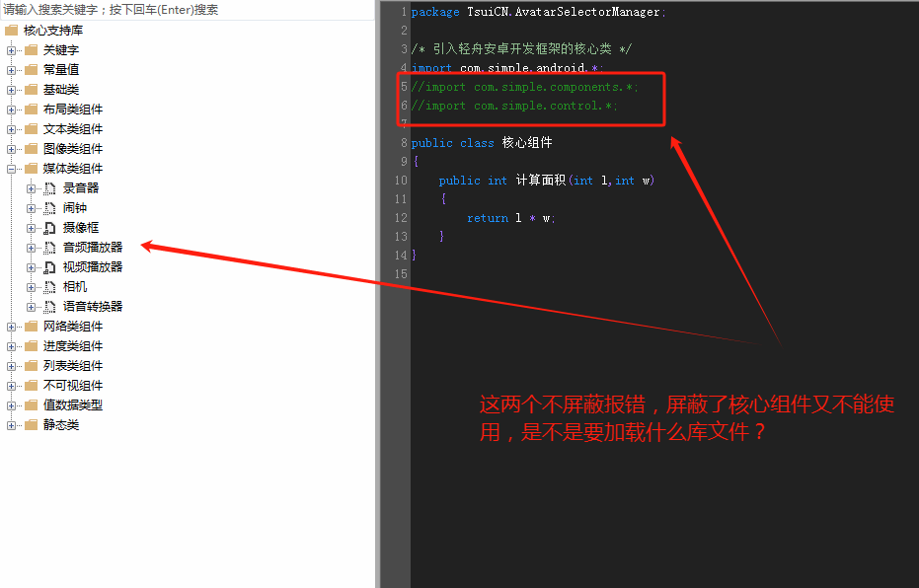
Task: Expand the 静态类 folder node
Action: 11,425
